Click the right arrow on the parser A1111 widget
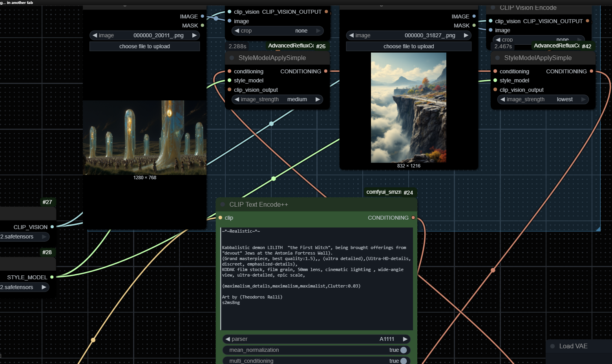The image size is (612, 364). (x=405, y=339)
